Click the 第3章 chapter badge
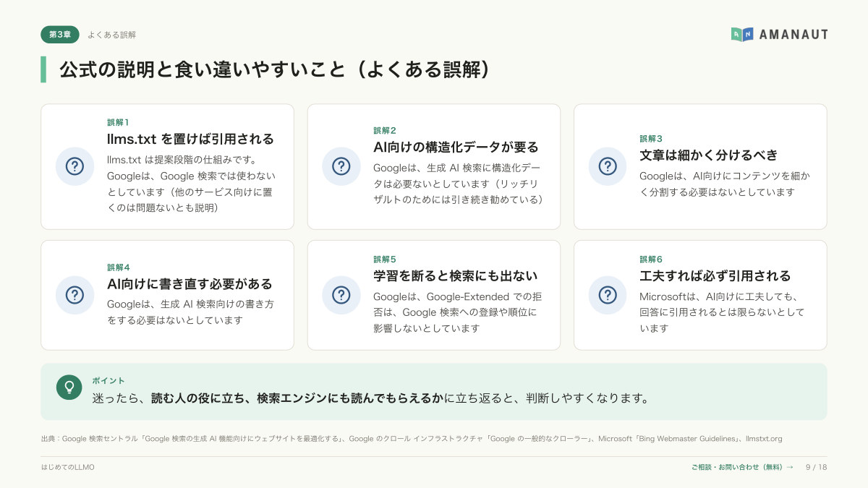The width and height of the screenshot is (868, 488). click(60, 34)
